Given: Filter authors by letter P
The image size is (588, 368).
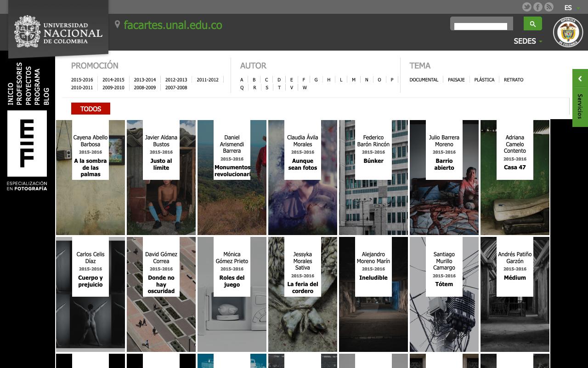Looking at the screenshot, I should pyautogui.click(x=392, y=80).
